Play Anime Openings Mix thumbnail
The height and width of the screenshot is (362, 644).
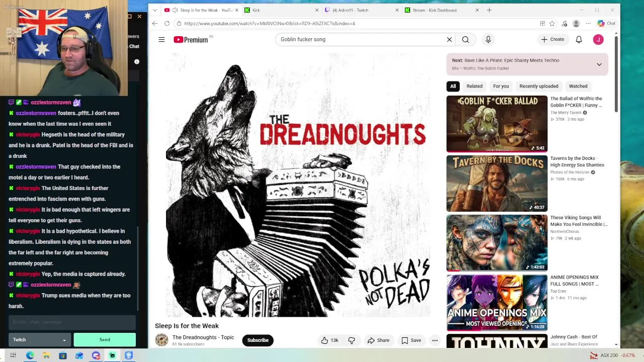coord(497,302)
